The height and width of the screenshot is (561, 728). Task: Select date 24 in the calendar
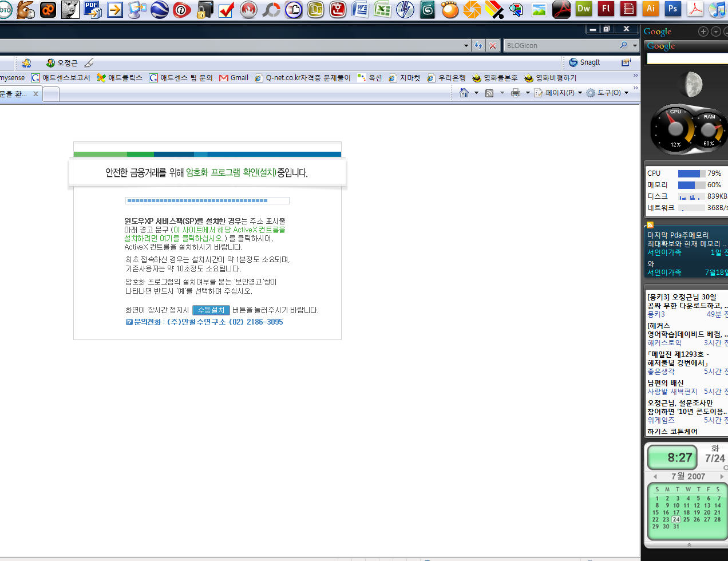tap(676, 519)
